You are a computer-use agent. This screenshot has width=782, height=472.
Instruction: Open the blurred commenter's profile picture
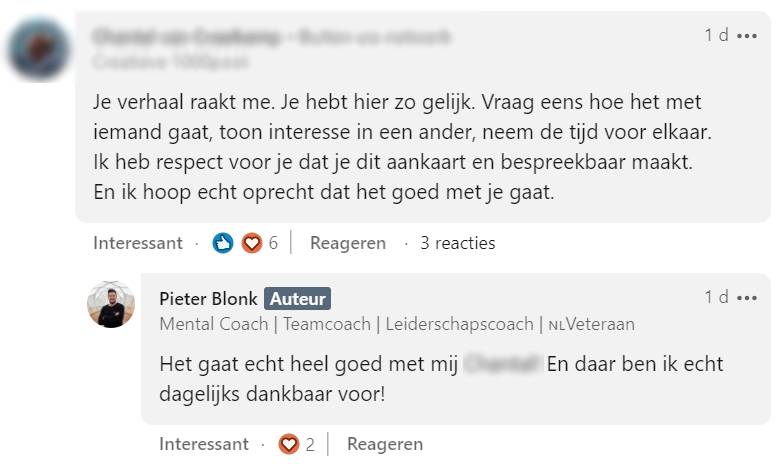coord(38,49)
